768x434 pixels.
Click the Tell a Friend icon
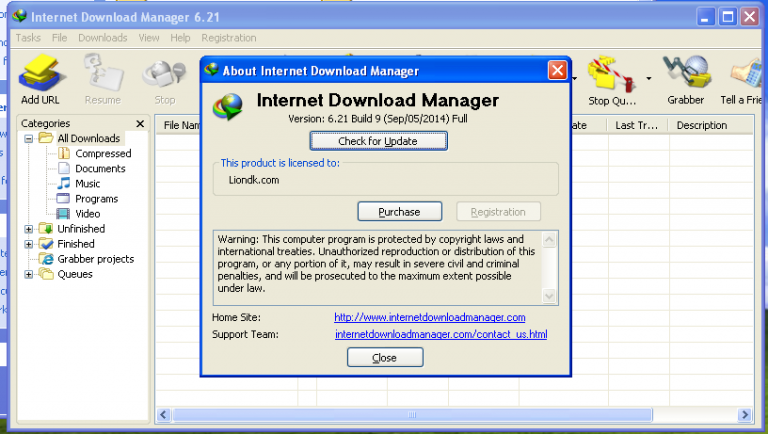[x=746, y=78]
